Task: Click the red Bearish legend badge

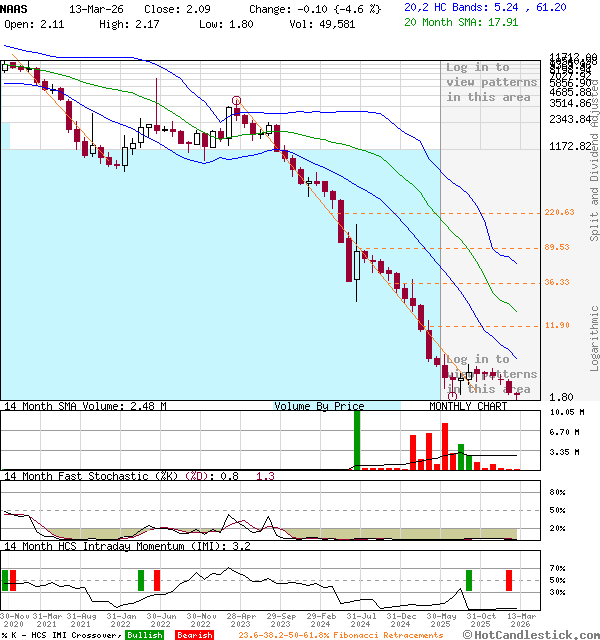Action: [x=194, y=635]
